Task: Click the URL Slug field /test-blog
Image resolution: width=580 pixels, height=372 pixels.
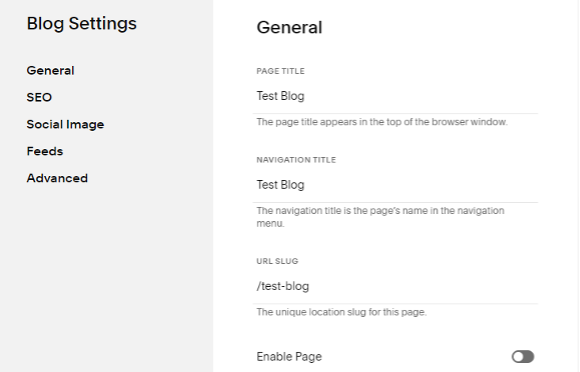Action: (x=395, y=286)
